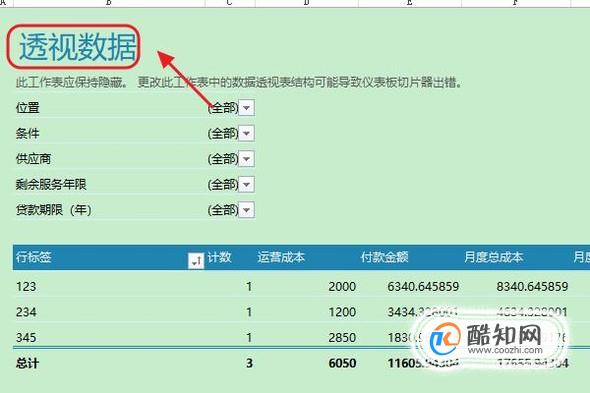Open the 位置 filter dropdown
Image resolution: width=590 pixels, height=393 pixels.
pyautogui.click(x=246, y=108)
